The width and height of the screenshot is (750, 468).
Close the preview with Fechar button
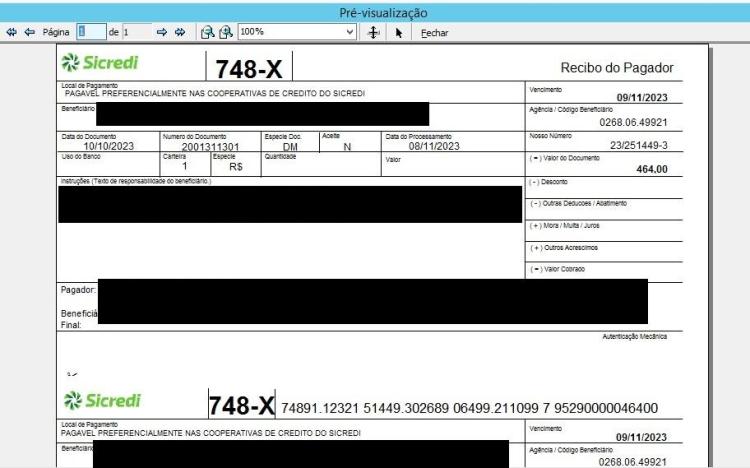[x=434, y=33]
